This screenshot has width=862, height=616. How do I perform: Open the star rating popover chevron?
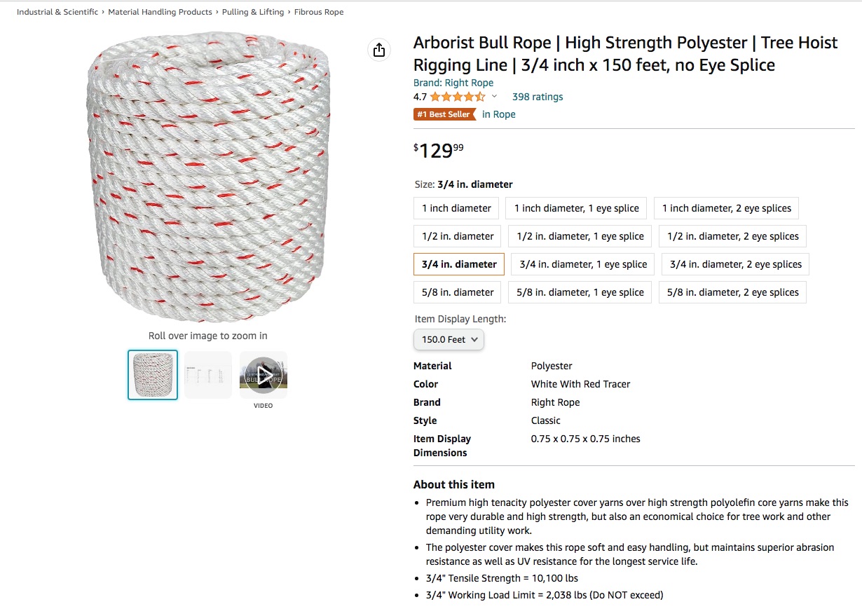click(494, 97)
